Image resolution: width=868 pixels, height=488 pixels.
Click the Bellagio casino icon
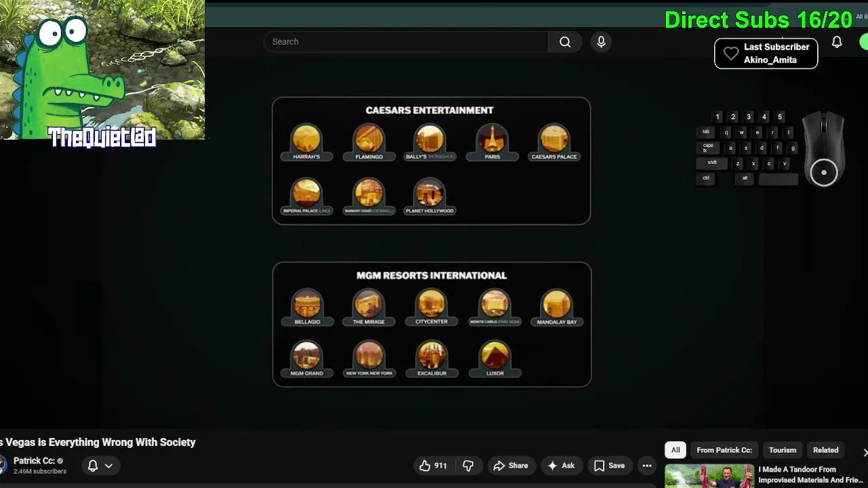click(307, 308)
